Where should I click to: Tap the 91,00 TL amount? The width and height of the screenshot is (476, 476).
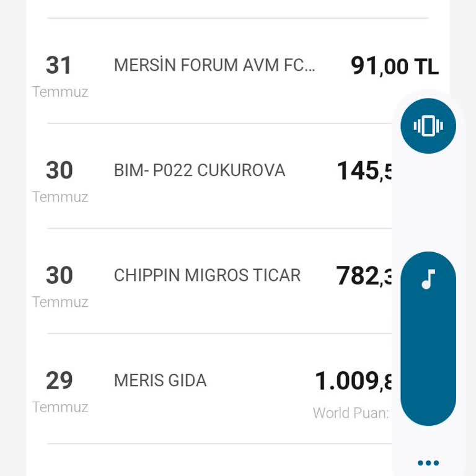point(395,66)
